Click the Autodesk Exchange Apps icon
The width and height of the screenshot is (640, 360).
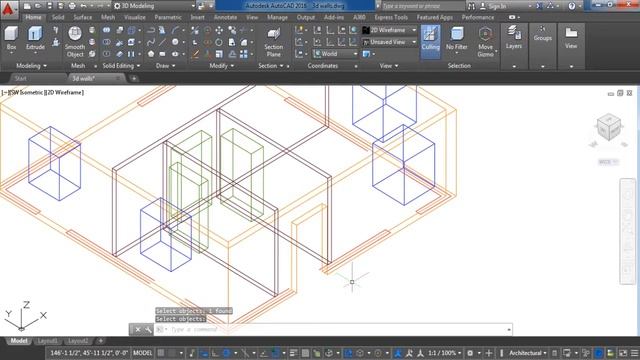539,6
